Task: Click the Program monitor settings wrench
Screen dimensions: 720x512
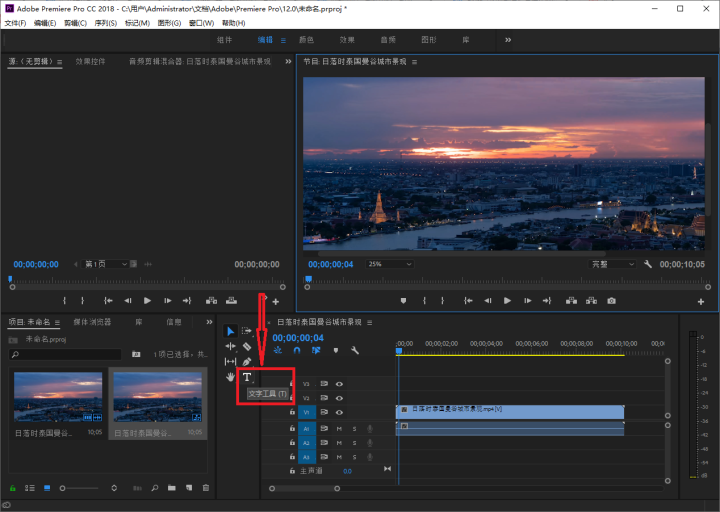Action: tap(648, 264)
